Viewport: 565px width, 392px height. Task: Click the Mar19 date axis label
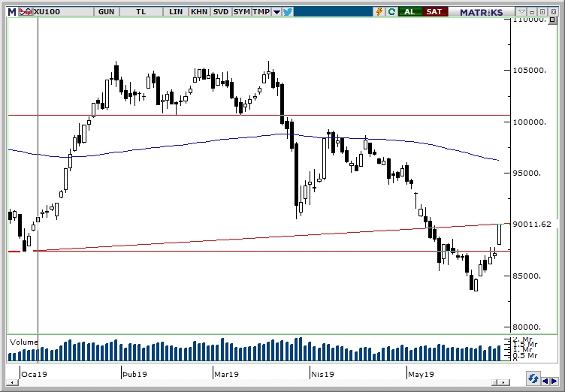coord(226,374)
